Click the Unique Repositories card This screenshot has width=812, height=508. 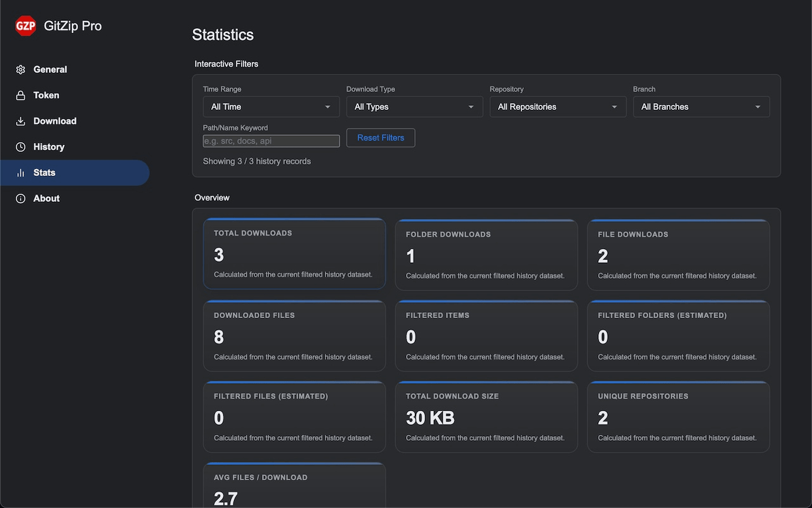click(679, 417)
